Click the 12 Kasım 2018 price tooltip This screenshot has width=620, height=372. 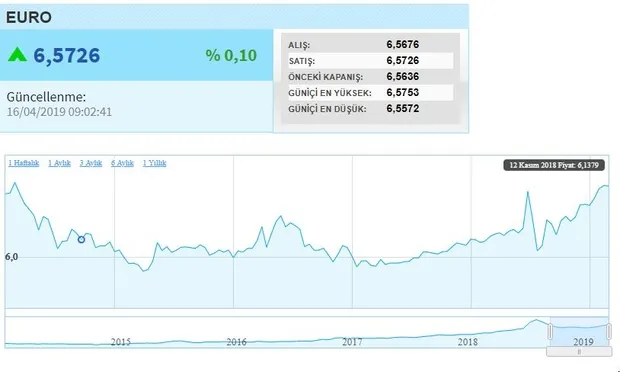[554, 165]
